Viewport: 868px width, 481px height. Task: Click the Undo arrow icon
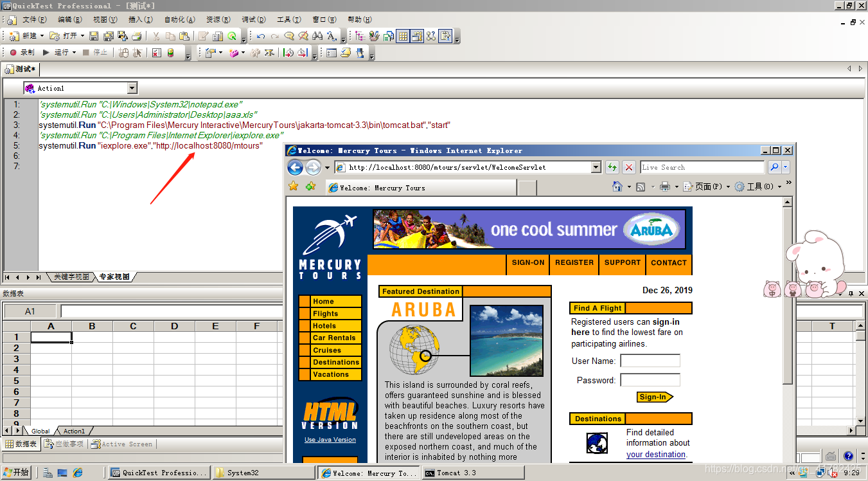coord(260,37)
